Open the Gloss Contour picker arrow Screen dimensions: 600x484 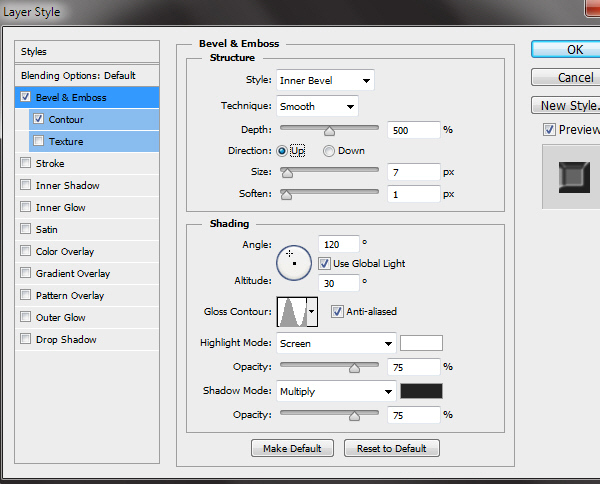click(x=312, y=312)
